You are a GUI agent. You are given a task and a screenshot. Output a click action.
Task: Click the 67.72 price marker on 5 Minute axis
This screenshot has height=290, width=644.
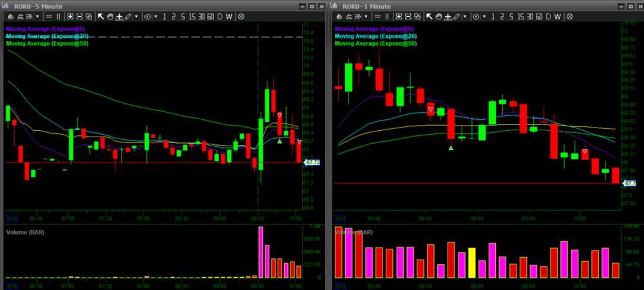pos(311,162)
